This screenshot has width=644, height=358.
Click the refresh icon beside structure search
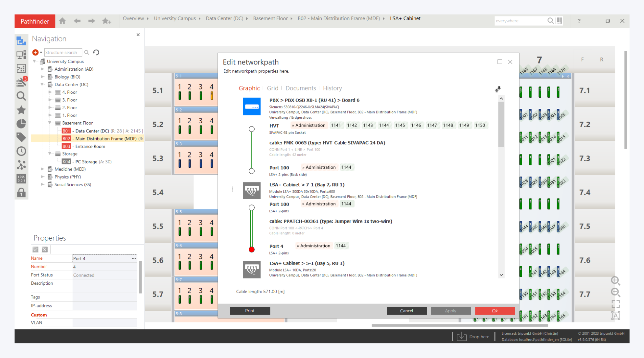[96, 52]
